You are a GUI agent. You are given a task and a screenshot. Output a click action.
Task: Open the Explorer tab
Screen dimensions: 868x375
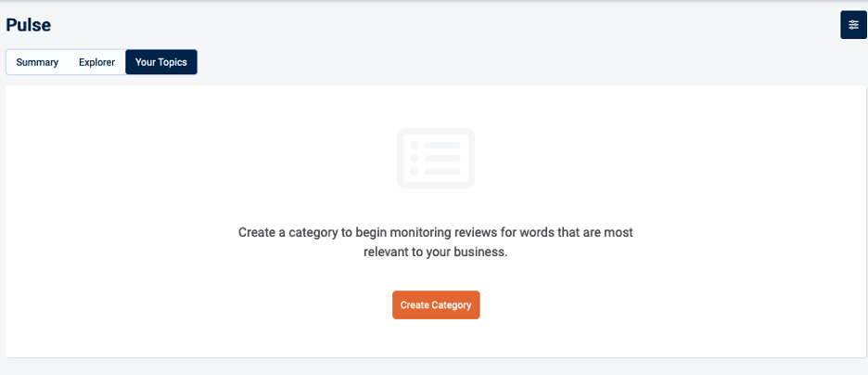pyautogui.click(x=96, y=62)
